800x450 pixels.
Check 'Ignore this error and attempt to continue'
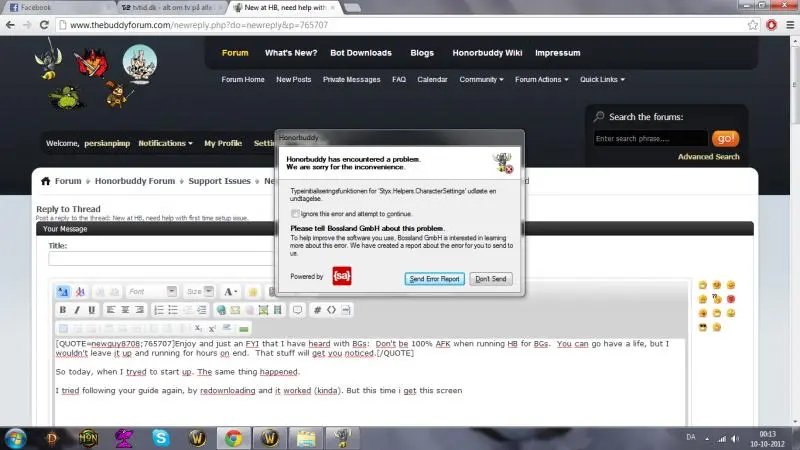coord(295,213)
